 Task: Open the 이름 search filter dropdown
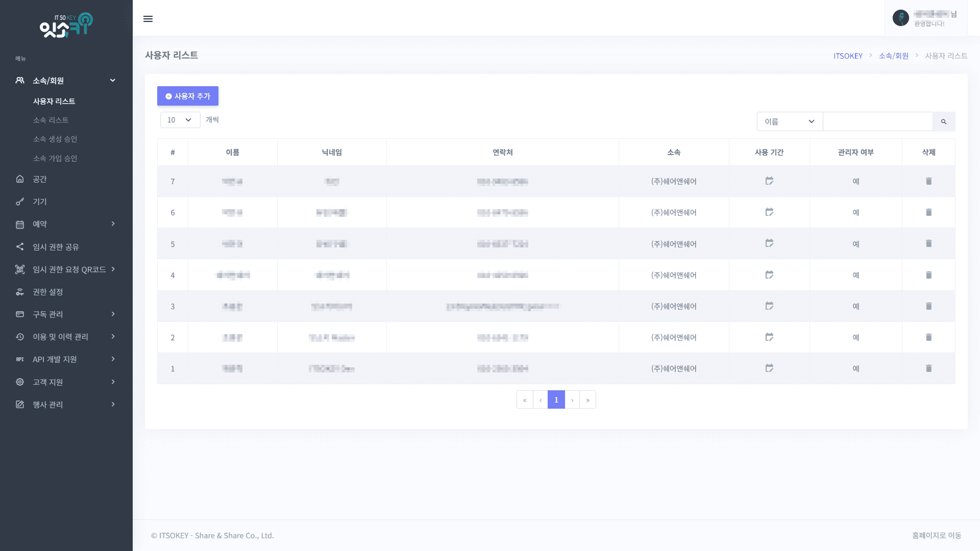pyautogui.click(x=789, y=121)
